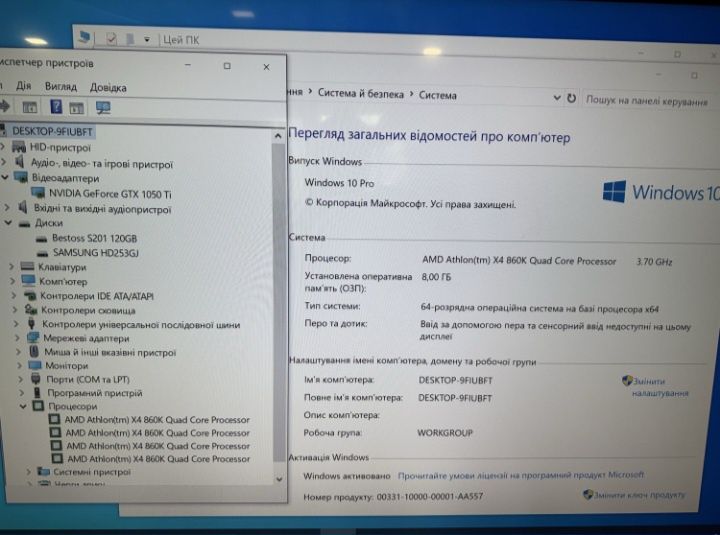This screenshot has height=535, width=720.
Task: Expand the Комп'ютер category
Action: [12, 281]
